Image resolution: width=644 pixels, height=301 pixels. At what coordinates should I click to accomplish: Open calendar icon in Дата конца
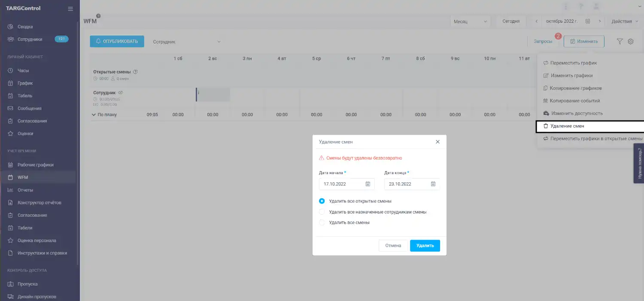[433, 184]
